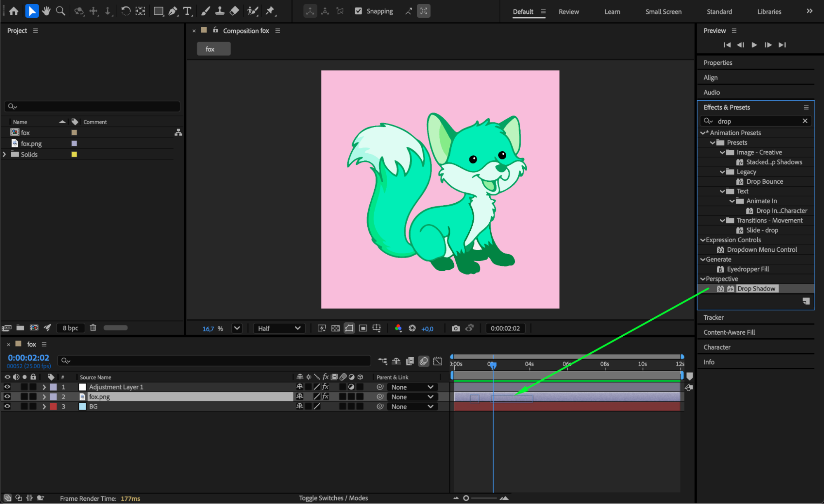824x504 pixels.
Task: Open parent dropdown for fox.png layer
Action: tap(412, 397)
